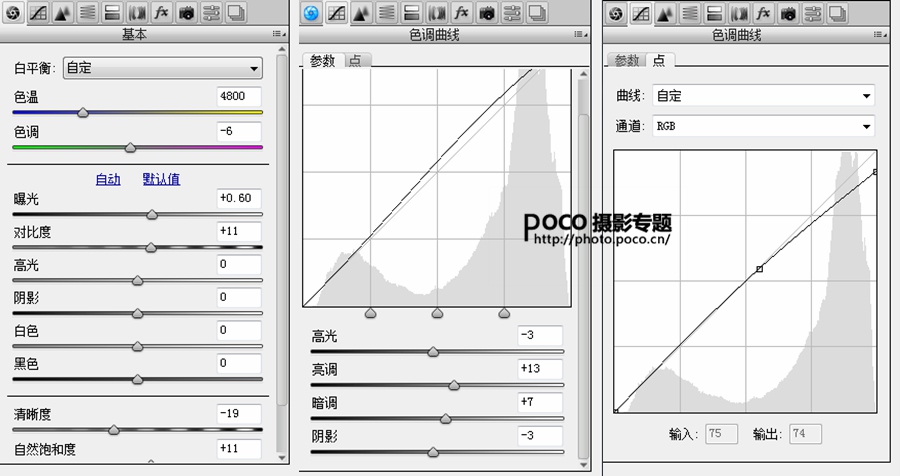Click the 曝光 value field +0.60
Image resolution: width=900 pixels, height=476 pixels.
[x=239, y=199]
